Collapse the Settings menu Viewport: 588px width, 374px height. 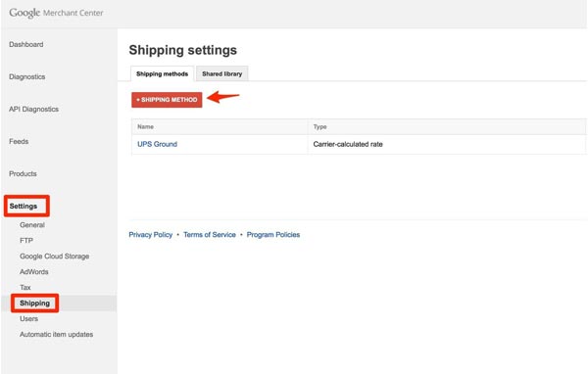(x=24, y=207)
